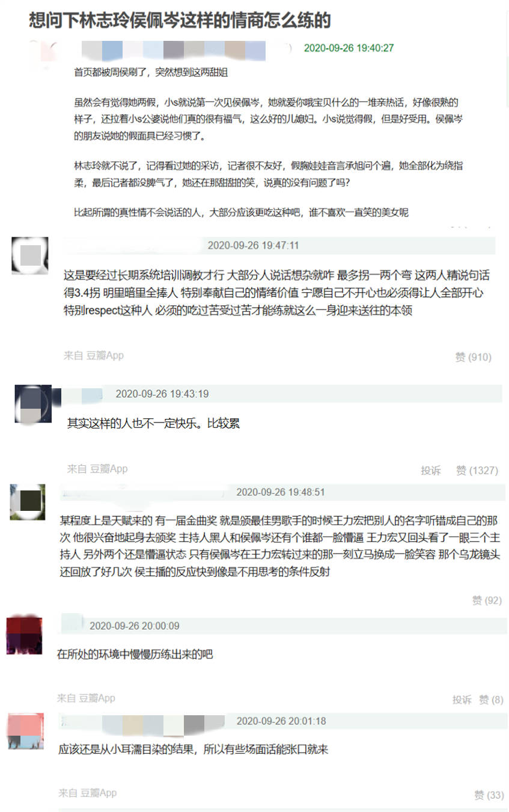Click 来自 豆瓣App under the first comment

tap(94, 355)
